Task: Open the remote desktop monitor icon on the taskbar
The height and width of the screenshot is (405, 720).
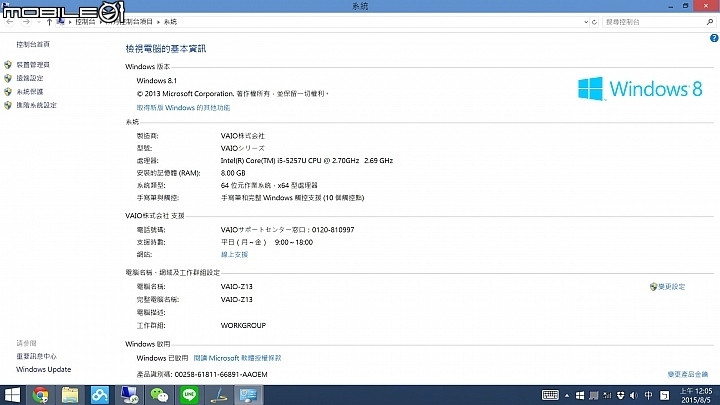Action: (x=129, y=395)
